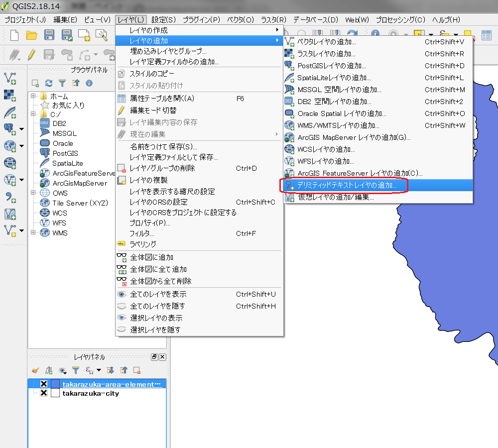
Task: Toggle visibility of takarazuka-area-element layer
Action: [44, 384]
